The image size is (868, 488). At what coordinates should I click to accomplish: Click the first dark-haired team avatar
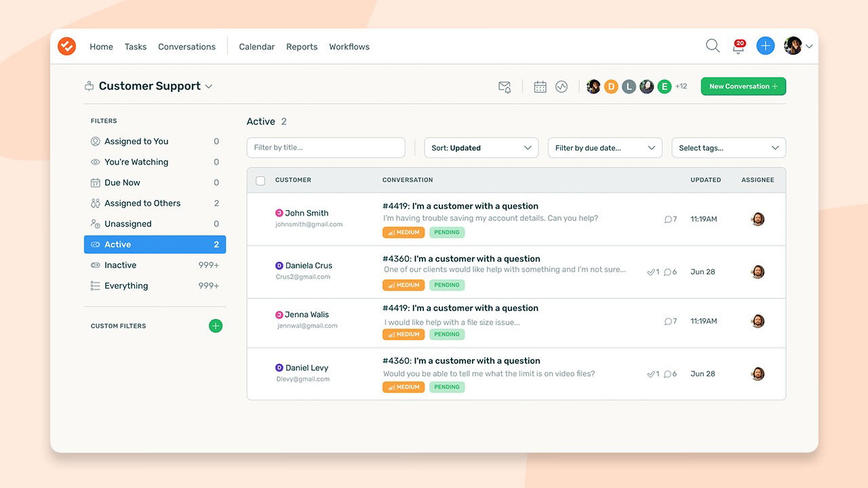[x=593, y=87]
